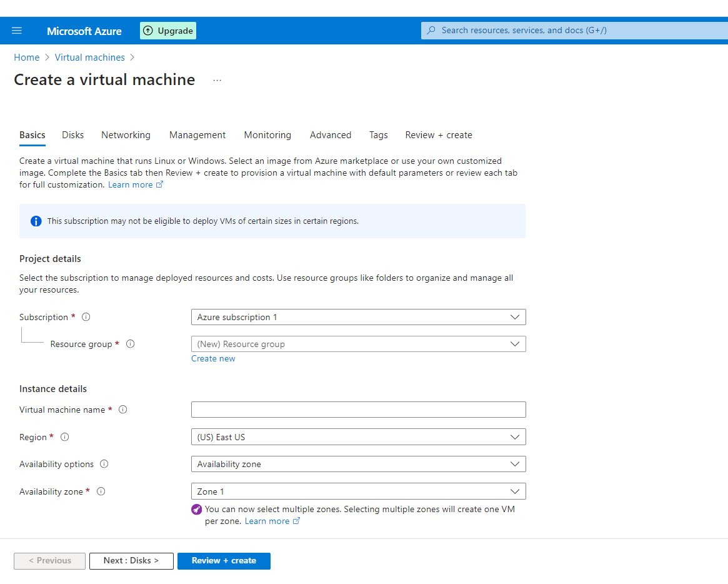Switch to the Disks tab
The width and height of the screenshot is (728, 584).
click(73, 135)
